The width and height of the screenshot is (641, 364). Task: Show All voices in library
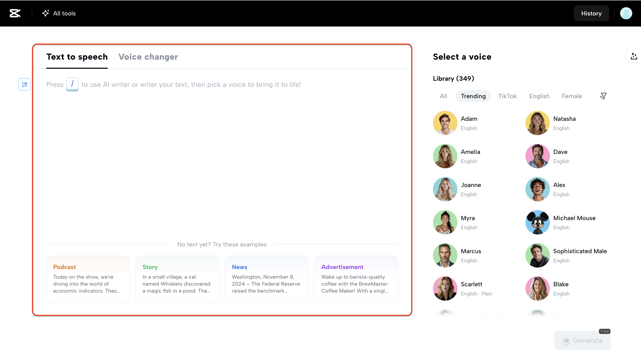coord(443,96)
